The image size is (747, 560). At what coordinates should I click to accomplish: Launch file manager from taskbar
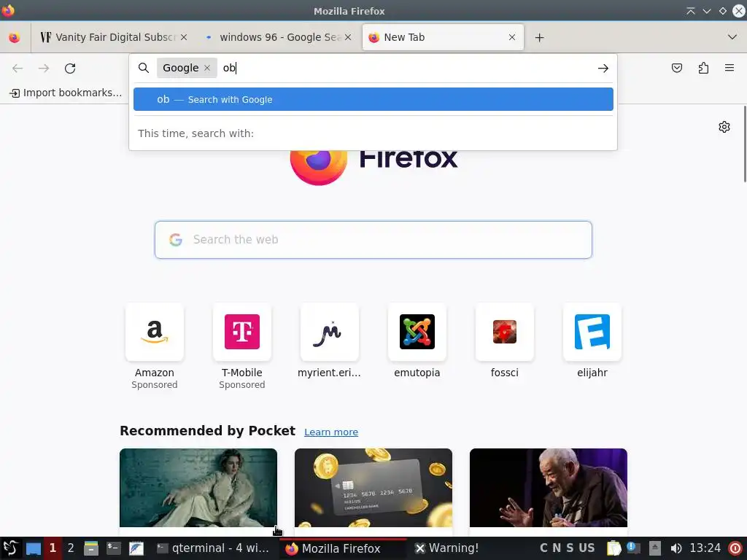pos(91,548)
